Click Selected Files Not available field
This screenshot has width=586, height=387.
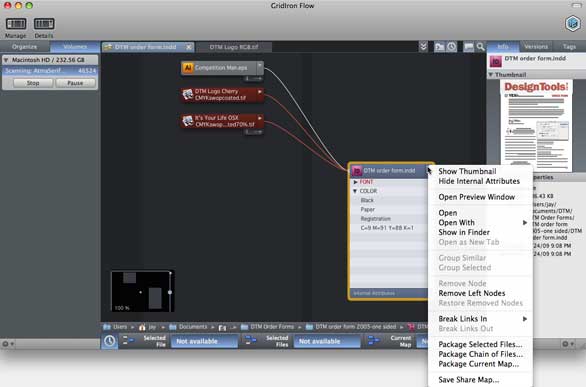pos(327,341)
